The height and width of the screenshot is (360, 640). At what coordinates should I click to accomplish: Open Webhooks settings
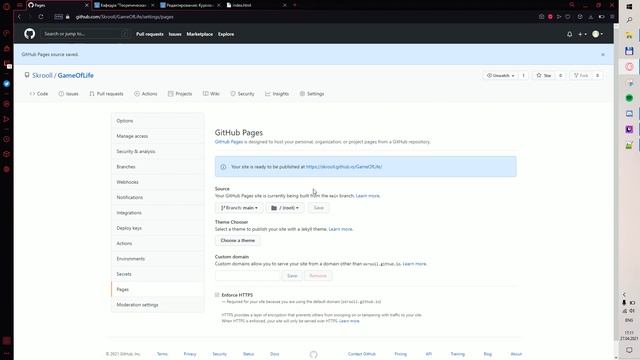click(158, 182)
